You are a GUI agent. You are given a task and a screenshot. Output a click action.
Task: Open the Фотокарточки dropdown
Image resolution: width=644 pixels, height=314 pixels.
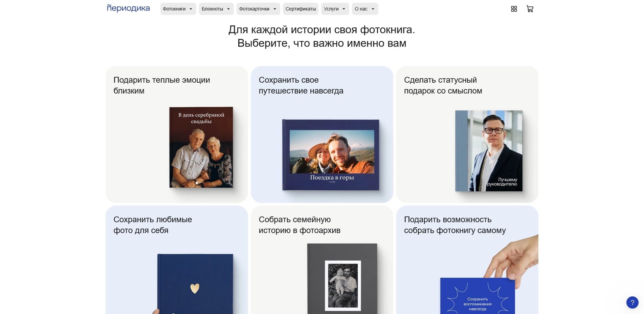(x=258, y=9)
